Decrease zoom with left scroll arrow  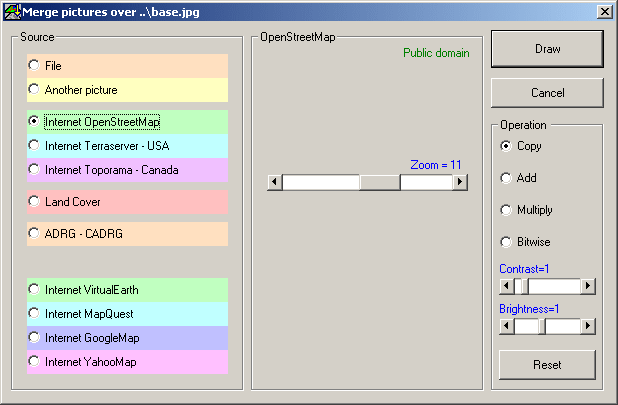coord(275,182)
